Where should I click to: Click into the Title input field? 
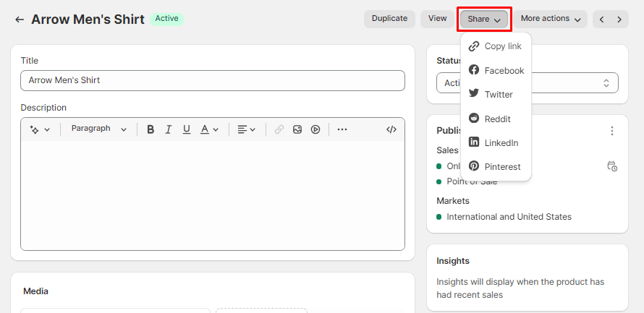coord(212,80)
